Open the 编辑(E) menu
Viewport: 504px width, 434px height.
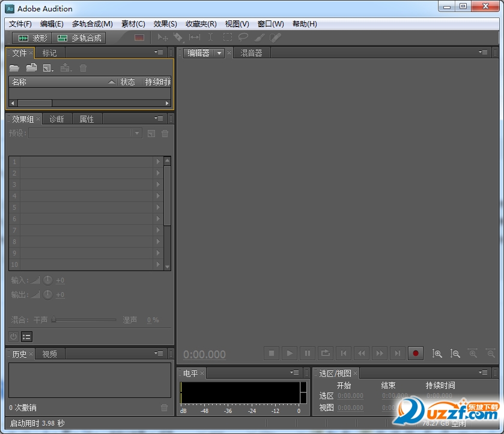tap(52, 24)
